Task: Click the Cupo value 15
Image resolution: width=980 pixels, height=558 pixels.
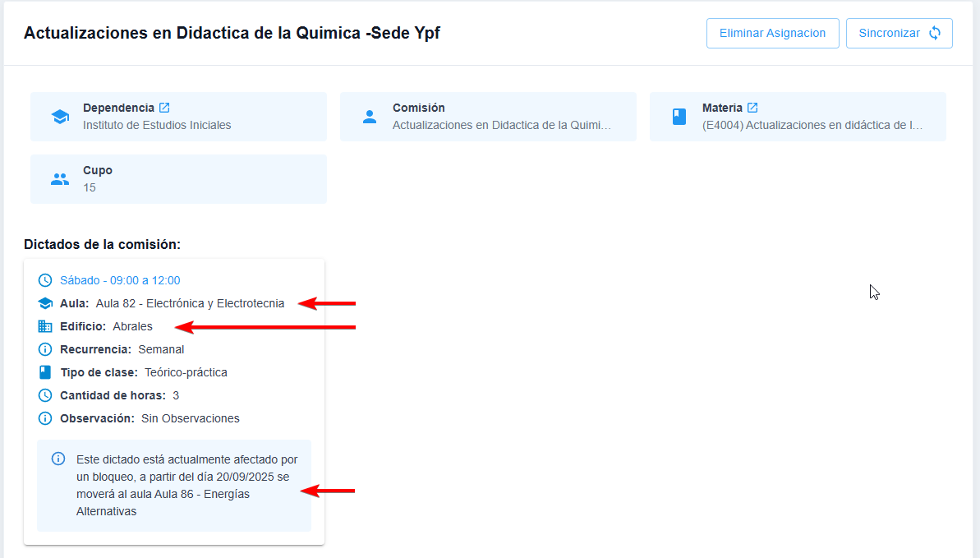Action: pyautogui.click(x=90, y=187)
